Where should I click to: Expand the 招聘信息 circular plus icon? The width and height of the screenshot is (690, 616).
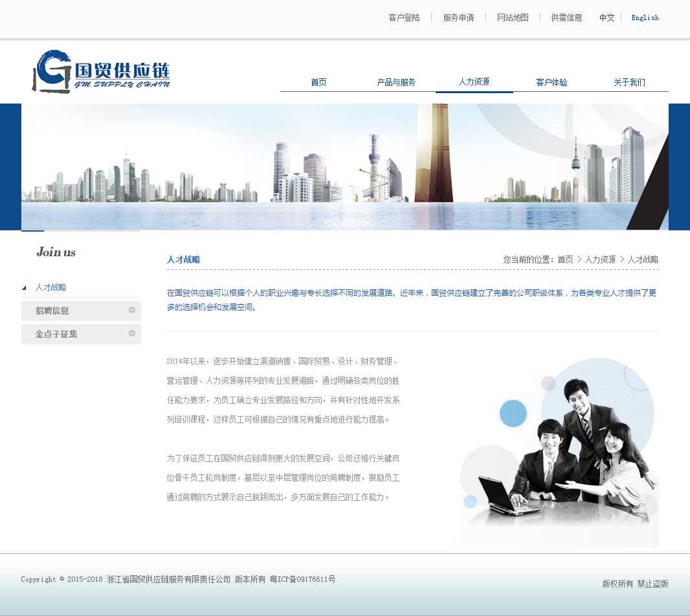132,311
